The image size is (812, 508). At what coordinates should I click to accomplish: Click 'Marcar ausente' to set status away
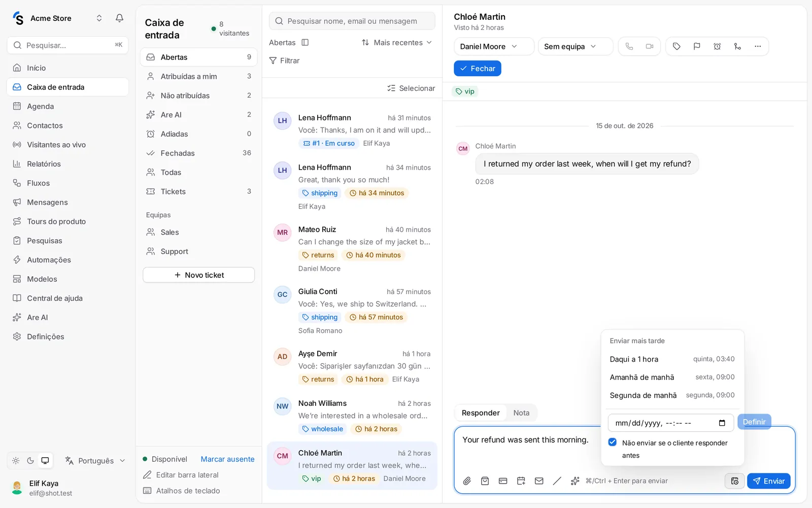[x=227, y=459]
